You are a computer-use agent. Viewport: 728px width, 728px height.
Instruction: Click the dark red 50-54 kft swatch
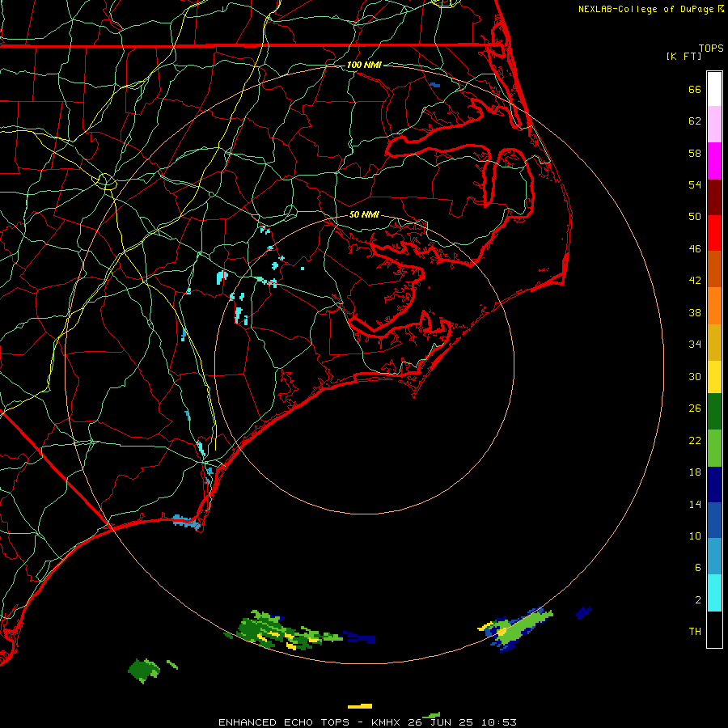714,197
